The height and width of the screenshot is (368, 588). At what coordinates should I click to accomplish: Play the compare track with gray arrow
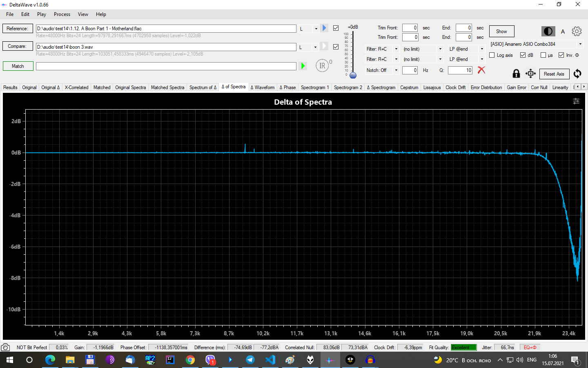coord(324,46)
